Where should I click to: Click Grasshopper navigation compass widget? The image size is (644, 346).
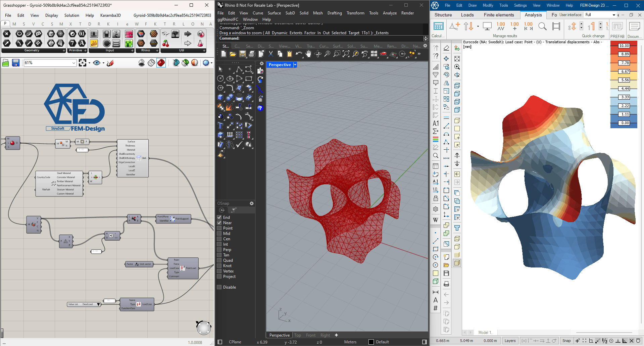pos(204,328)
